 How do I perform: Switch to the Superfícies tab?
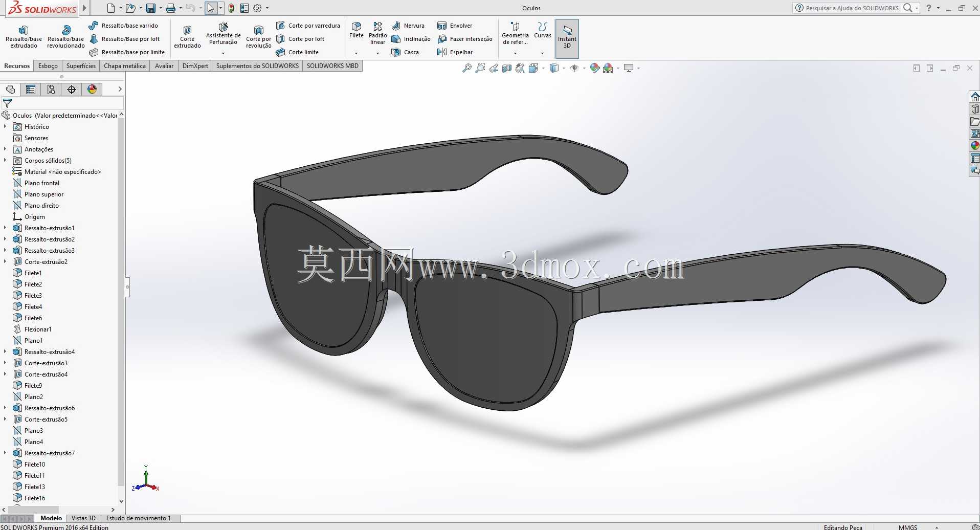click(81, 66)
